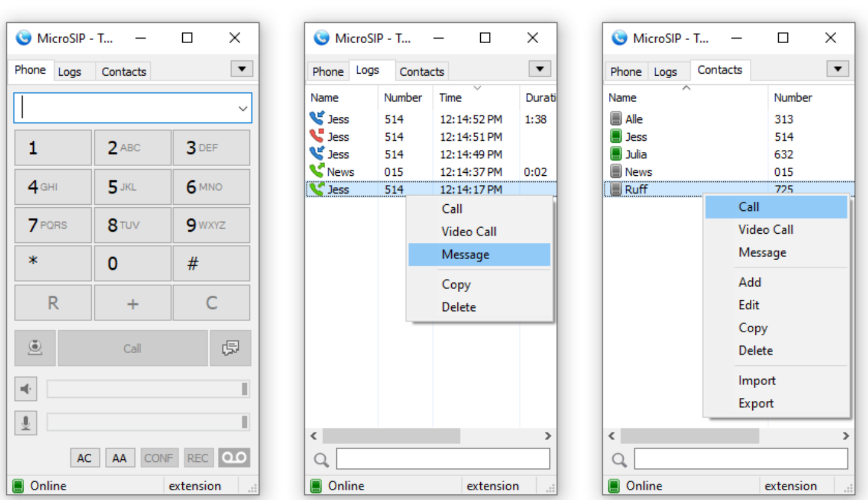Screen dimensions: 868x500
Task: Open the dial number dropdown
Action: 242,108
